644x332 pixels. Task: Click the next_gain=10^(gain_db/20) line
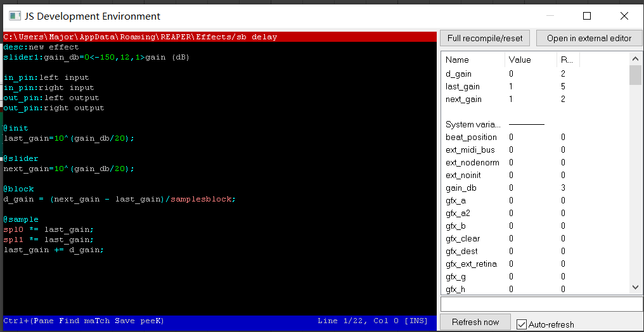(69, 169)
